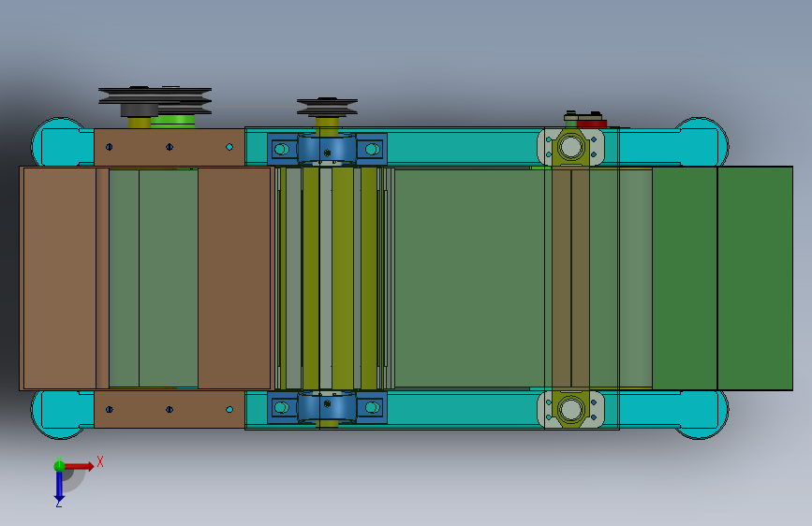
Task: Select the olive flange bearing beneath the red component
Action: tap(570, 147)
